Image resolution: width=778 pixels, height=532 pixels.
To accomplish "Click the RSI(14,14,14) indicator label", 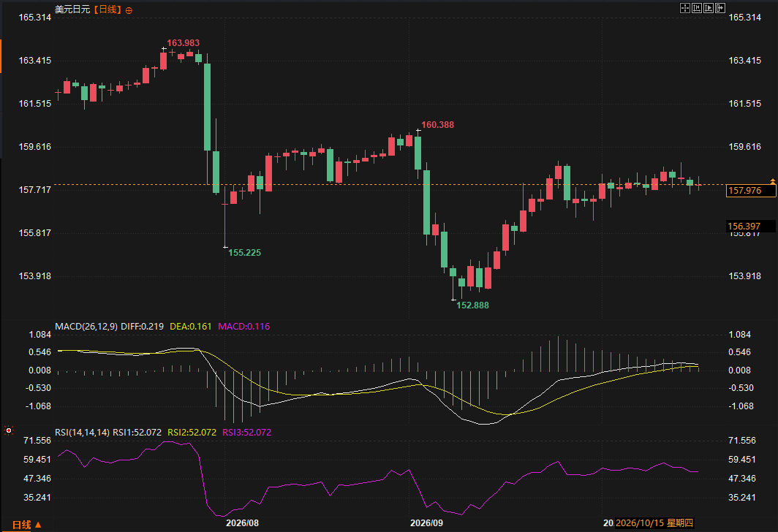I will [83, 433].
